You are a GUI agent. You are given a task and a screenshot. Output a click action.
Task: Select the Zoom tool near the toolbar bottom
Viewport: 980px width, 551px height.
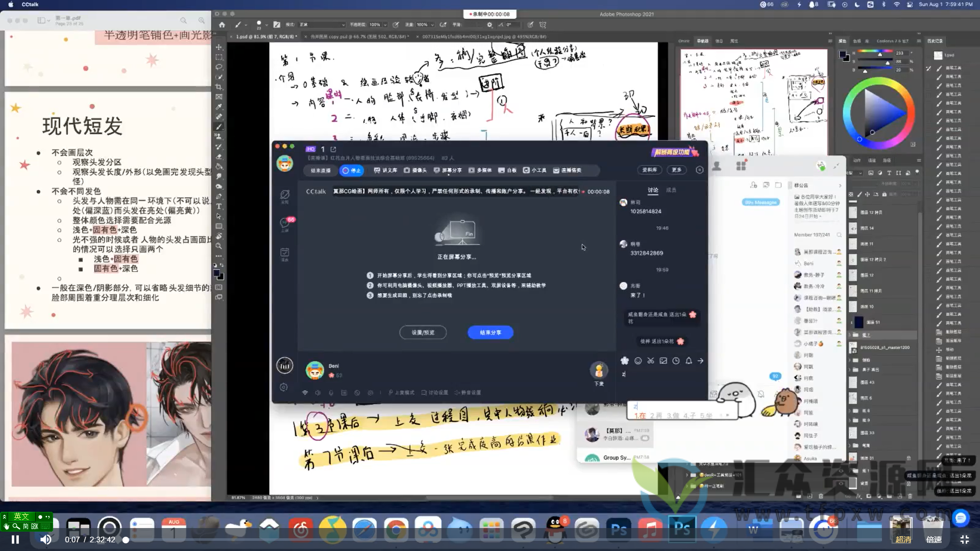219,246
